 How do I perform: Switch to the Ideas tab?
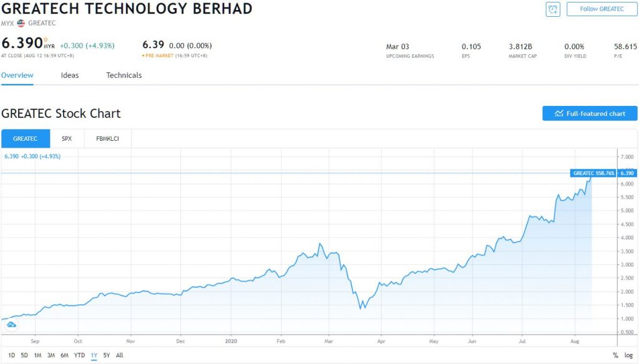coord(70,75)
